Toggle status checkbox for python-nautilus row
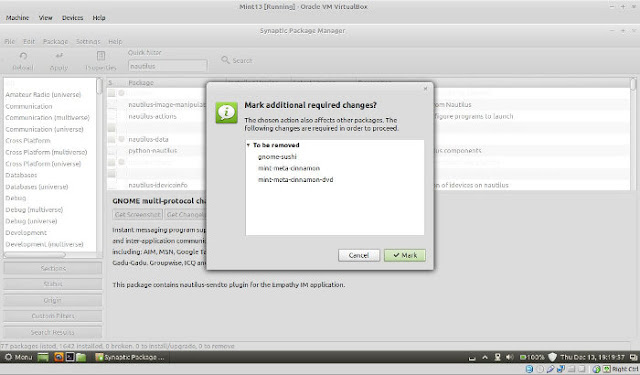640x375 pixels. click(111, 151)
